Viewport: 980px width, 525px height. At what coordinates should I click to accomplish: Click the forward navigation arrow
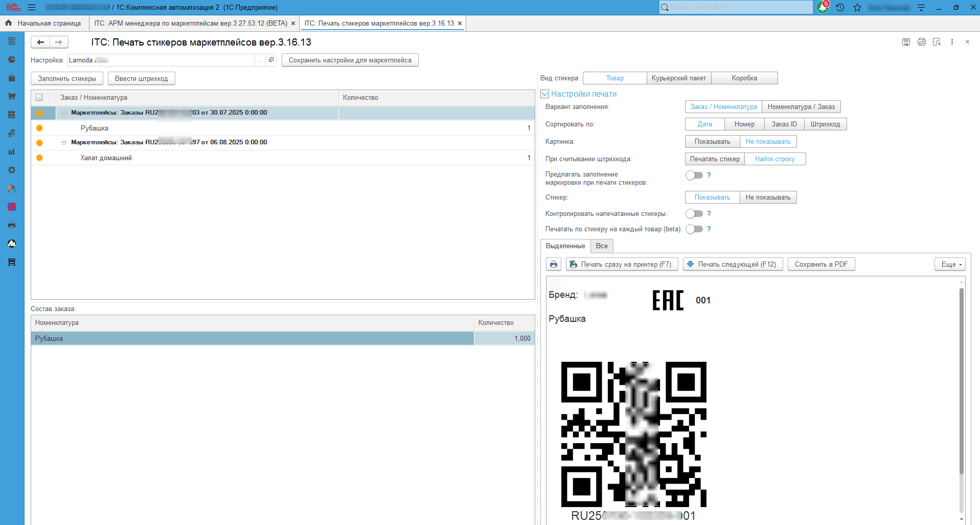click(59, 42)
